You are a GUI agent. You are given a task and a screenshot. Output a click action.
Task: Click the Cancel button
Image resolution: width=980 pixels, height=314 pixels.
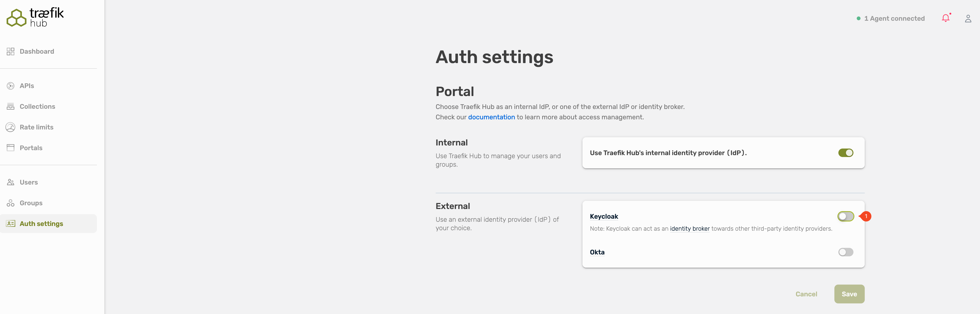tap(806, 294)
